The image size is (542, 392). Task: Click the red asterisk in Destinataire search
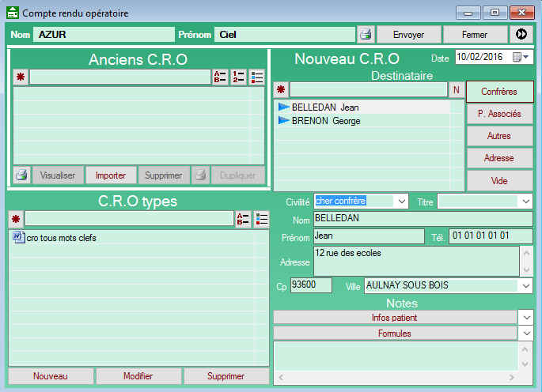coord(280,90)
